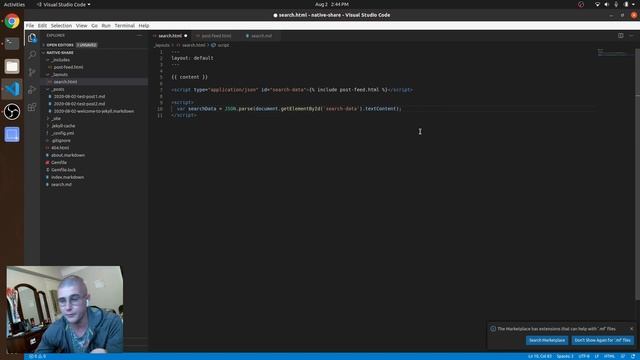Open the Edit menu

tap(42, 25)
